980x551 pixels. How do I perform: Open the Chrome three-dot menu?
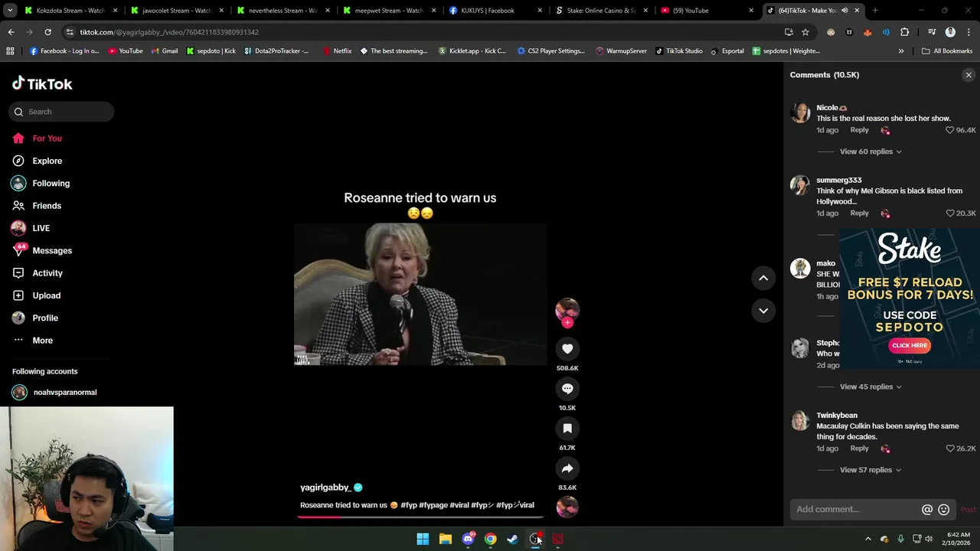coord(968,32)
